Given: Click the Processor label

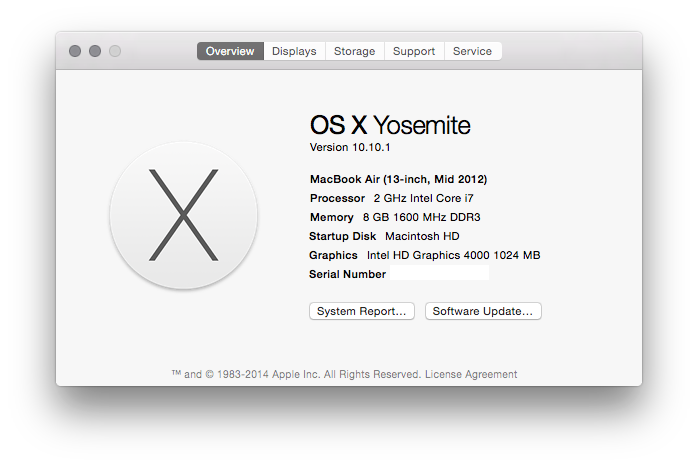Looking at the screenshot, I should click(x=337, y=199).
